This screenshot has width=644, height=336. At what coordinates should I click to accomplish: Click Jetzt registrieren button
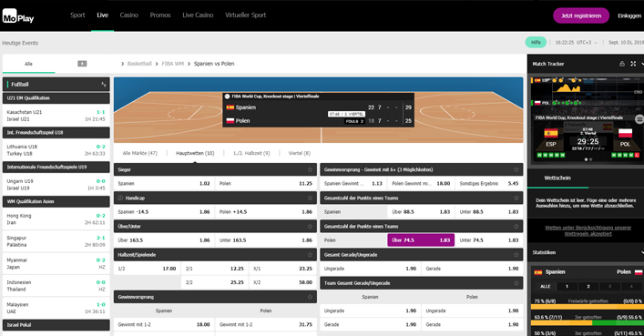[x=581, y=15]
